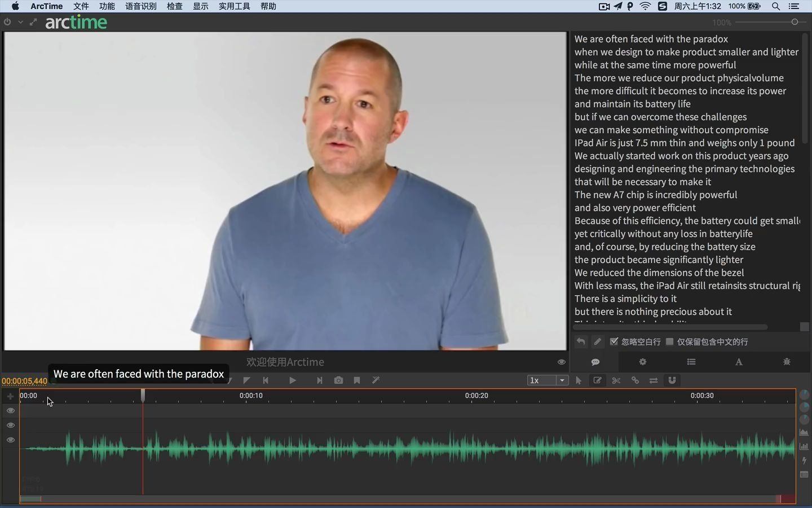Click the swap arrows tool icon
Image resolution: width=812 pixels, height=508 pixels.
pyautogui.click(x=654, y=380)
